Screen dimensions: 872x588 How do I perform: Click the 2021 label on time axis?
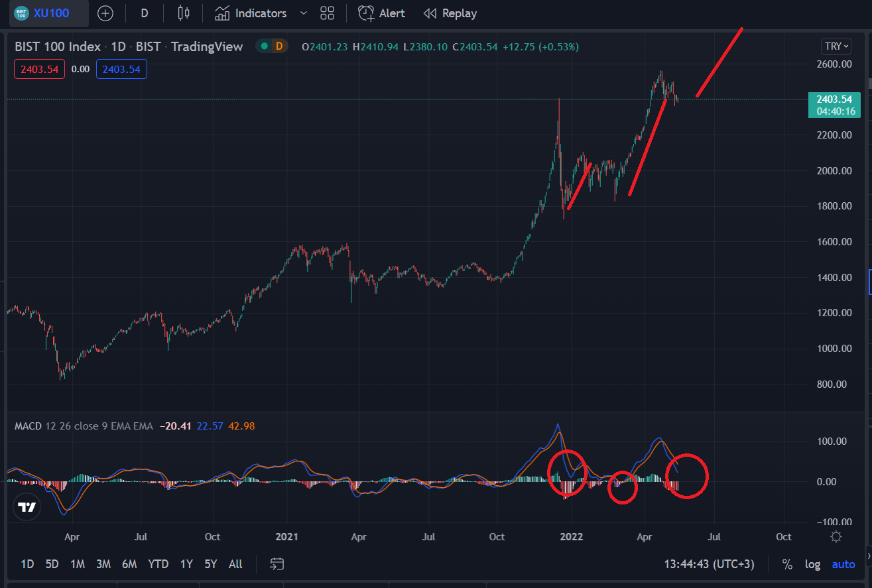click(286, 537)
